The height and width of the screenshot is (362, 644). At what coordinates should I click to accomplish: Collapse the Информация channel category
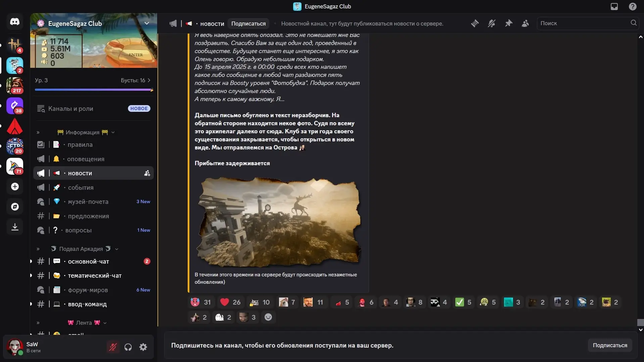coord(83,132)
